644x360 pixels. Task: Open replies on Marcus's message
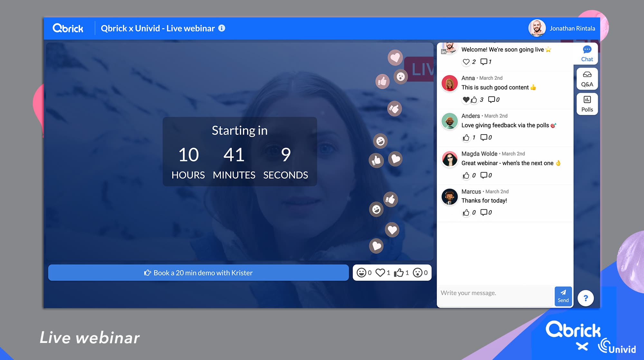[x=484, y=212]
